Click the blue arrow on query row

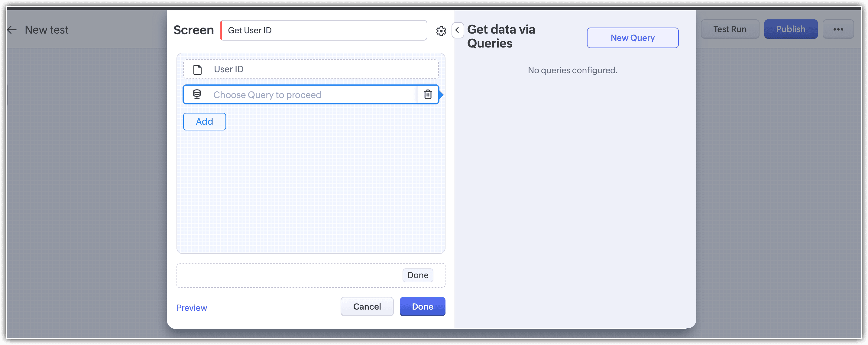tap(441, 95)
